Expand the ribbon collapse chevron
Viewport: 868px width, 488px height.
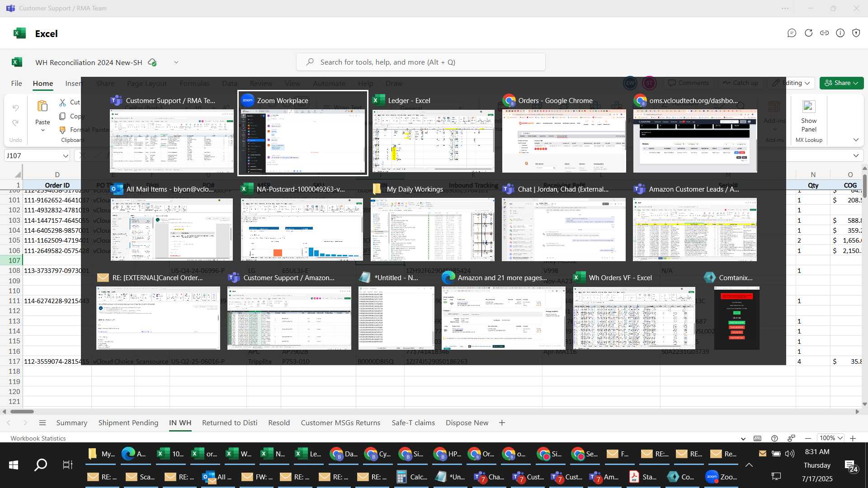pos(856,140)
